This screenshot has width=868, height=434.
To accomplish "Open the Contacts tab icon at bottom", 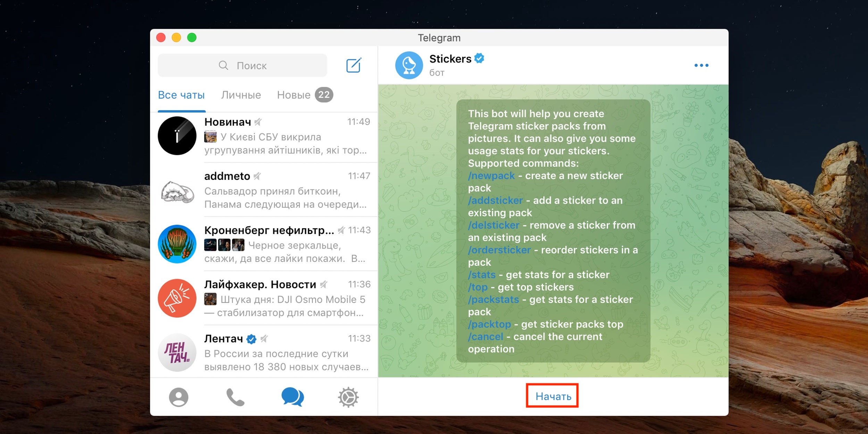I will pyautogui.click(x=178, y=397).
